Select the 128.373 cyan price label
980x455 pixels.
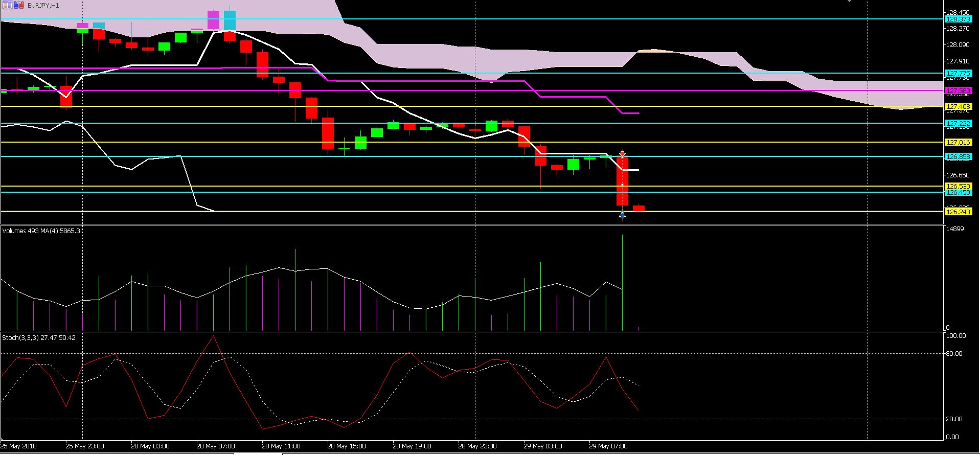click(x=958, y=19)
